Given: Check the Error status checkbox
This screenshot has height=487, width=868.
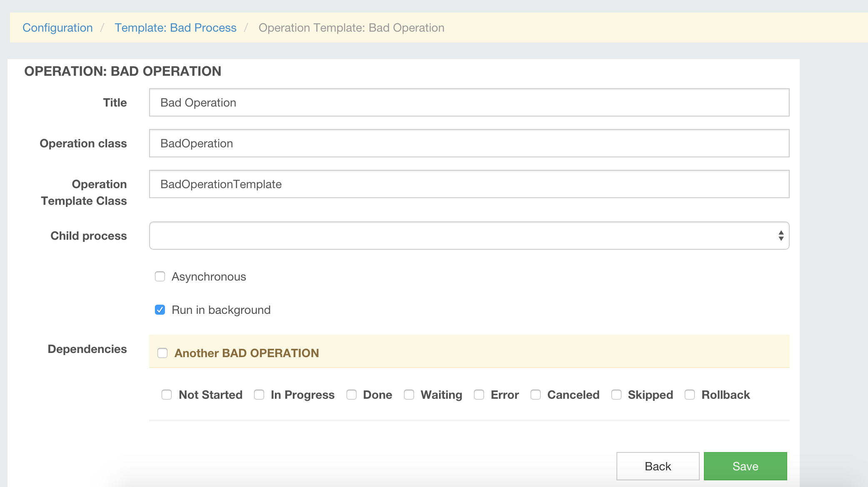Looking at the screenshot, I should [x=479, y=395].
